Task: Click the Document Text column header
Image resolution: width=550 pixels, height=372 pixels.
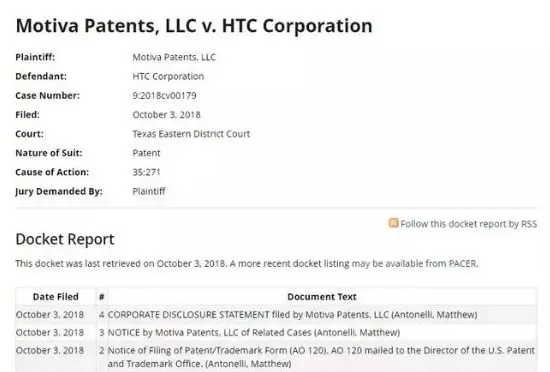Action: (322, 297)
